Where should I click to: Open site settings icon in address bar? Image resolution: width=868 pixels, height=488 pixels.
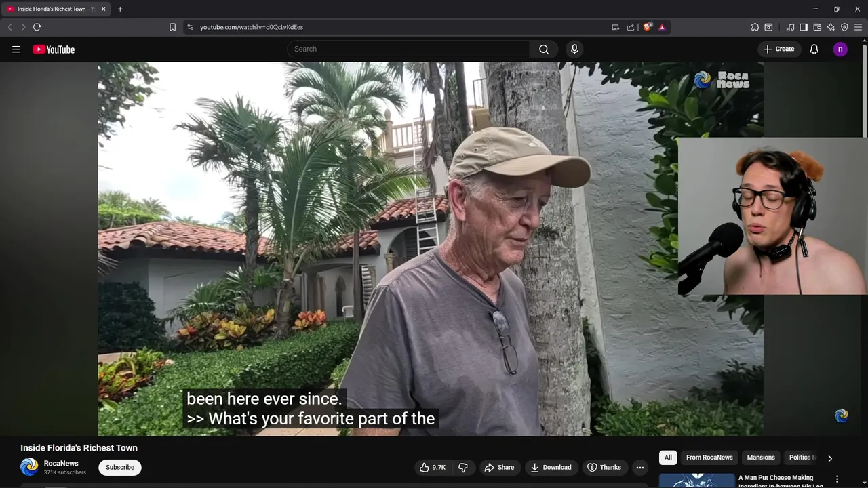190,27
